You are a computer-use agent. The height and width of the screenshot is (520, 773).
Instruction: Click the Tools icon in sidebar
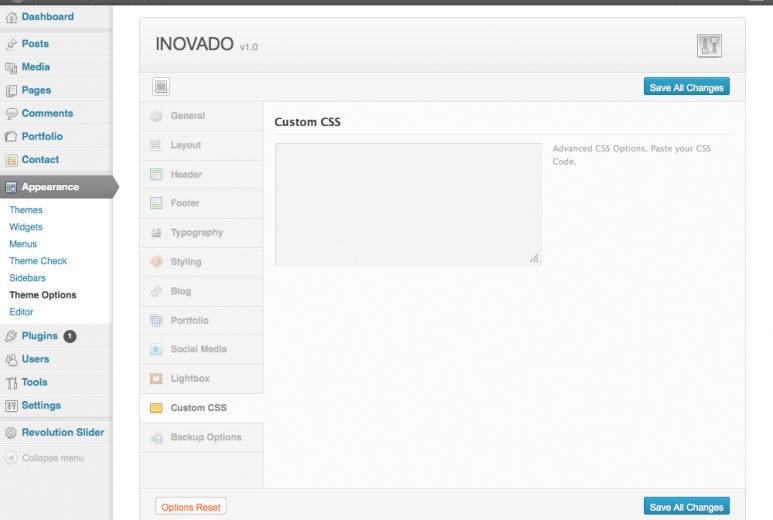tap(11, 382)
